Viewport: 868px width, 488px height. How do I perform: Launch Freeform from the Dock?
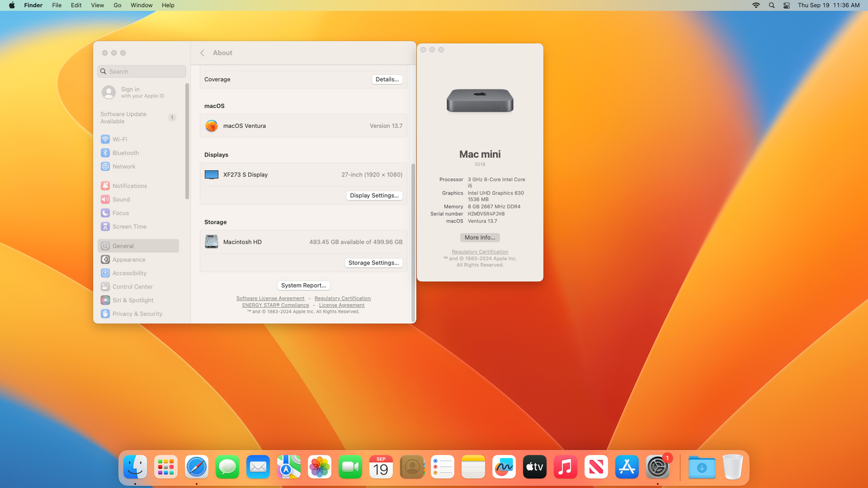pyautogui.click(x=503, y=467)
